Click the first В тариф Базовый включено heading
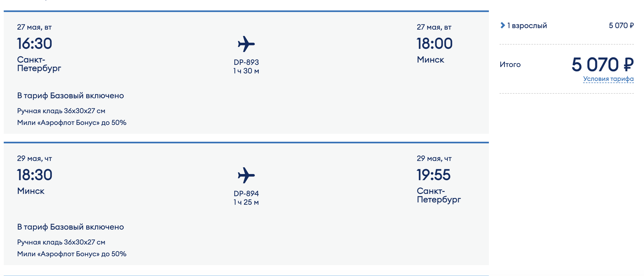Screen dimensions: 644x276 click(x=70, y=96)
